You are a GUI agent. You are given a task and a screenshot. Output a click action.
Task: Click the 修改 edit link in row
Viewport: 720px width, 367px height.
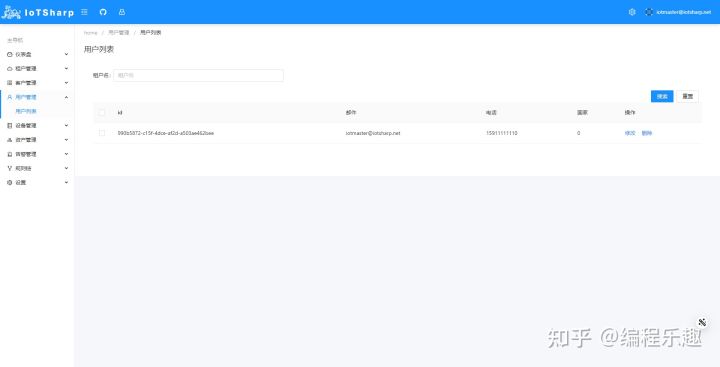[630, 133]
